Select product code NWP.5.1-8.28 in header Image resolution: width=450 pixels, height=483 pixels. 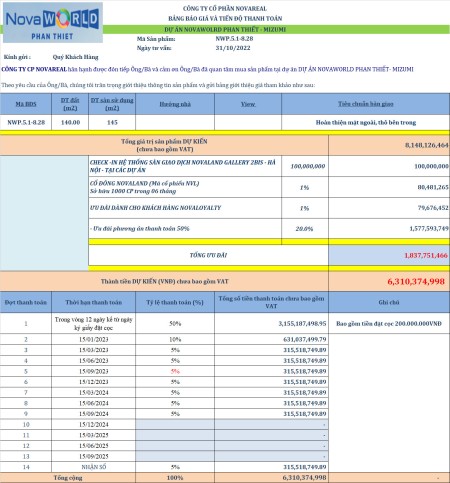pyautogui.click(x=234, y=38)
